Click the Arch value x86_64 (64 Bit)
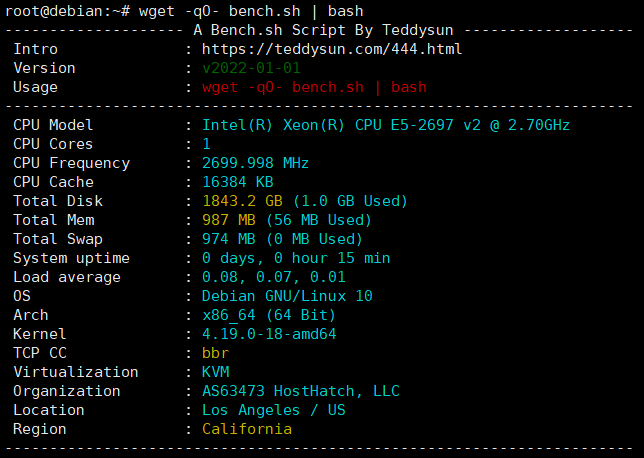644x458 pixels. pos(269,315)
